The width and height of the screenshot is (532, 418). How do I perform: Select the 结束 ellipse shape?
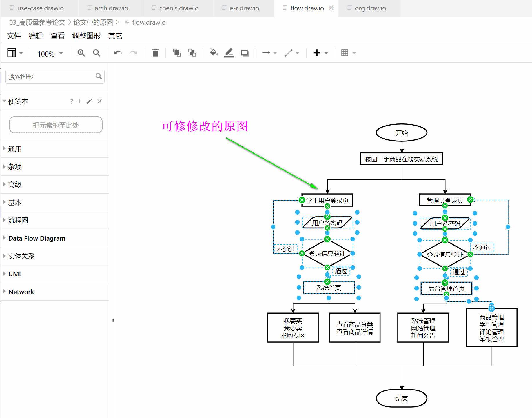point(402,398)
